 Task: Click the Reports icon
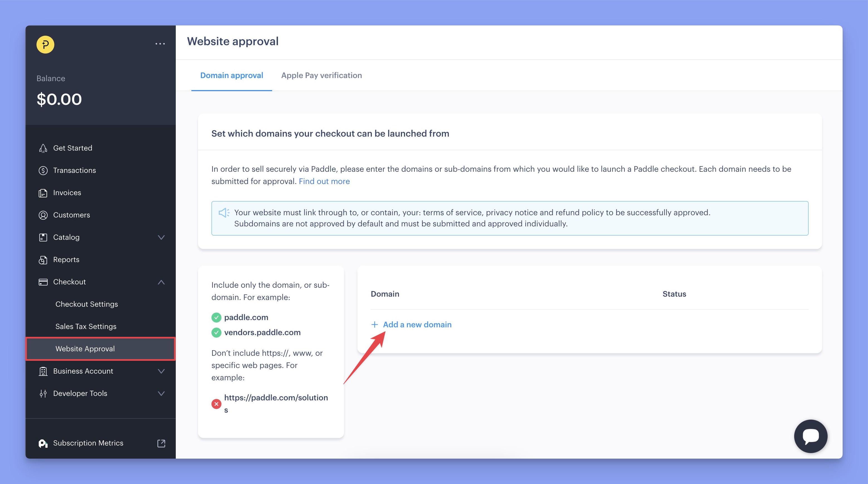43,260
